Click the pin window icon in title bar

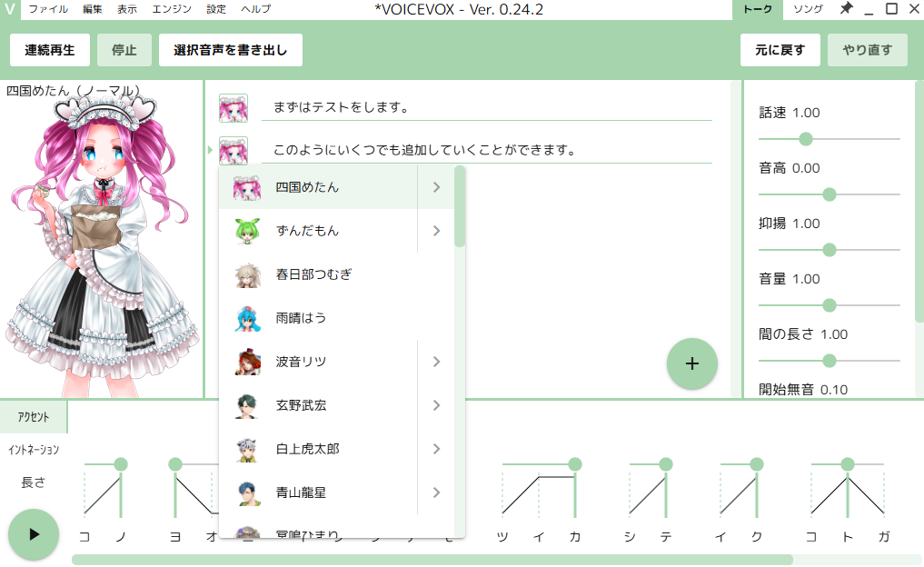(x=846, y=9)
